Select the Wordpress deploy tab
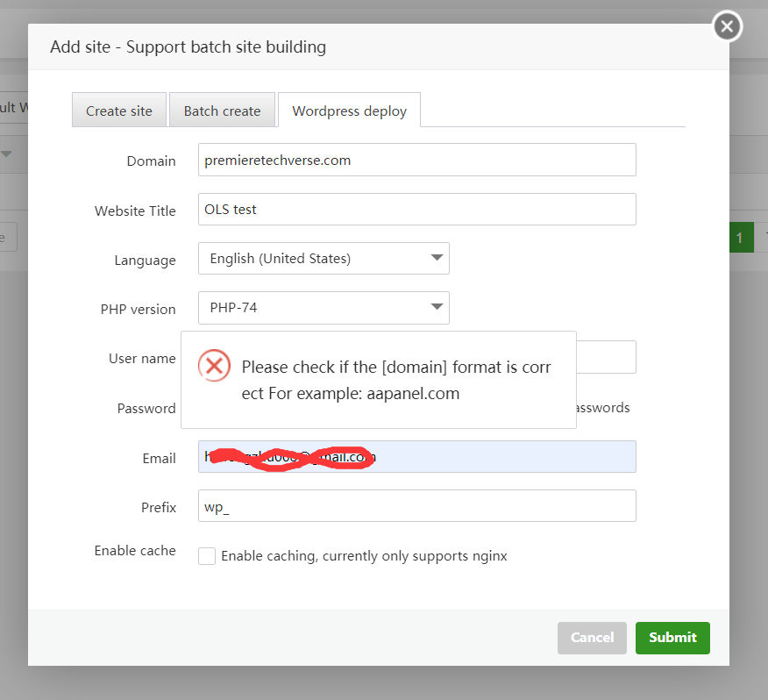The height and width of the screenshot is (700, 768). pos(349,111)
